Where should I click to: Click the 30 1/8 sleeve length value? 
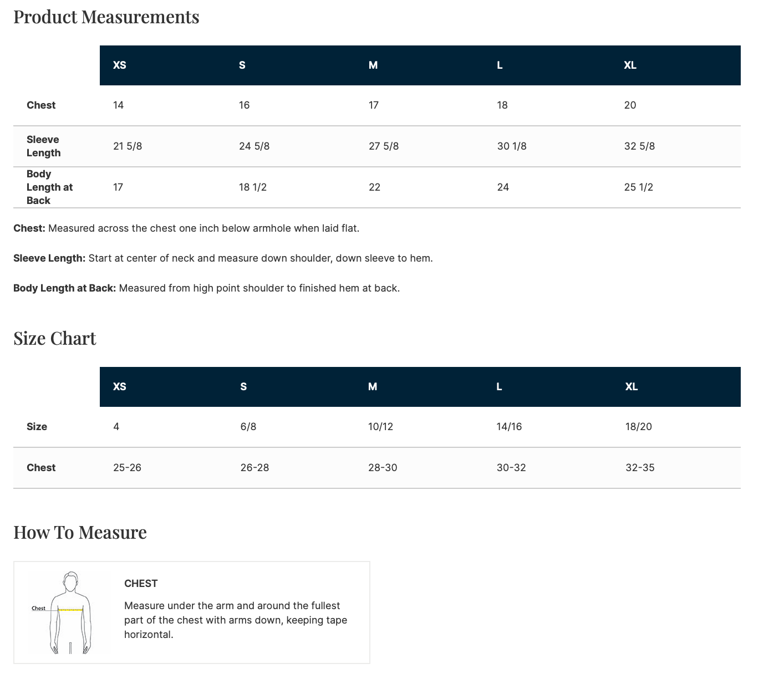coord(512,146)
